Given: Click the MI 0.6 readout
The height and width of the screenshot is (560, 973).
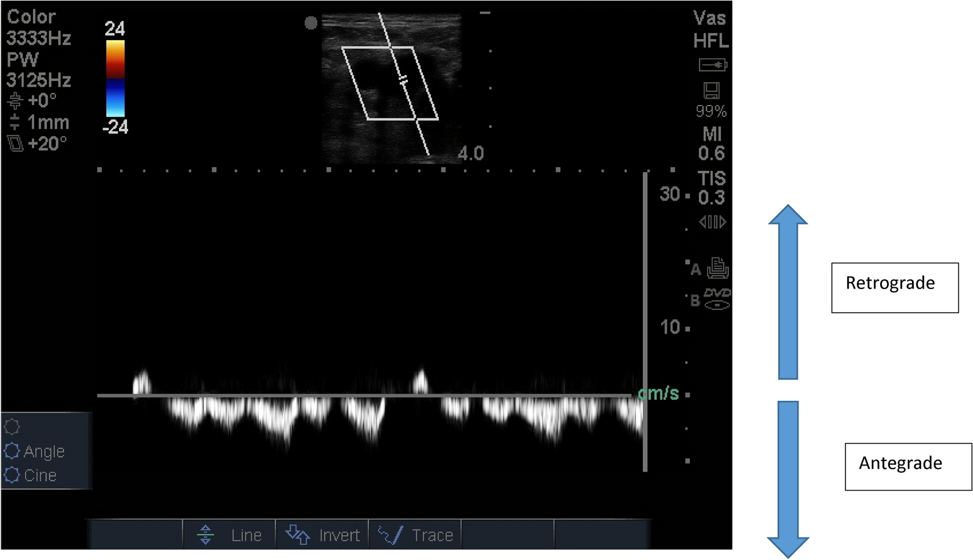Looking at the screenshot, I should (712, 143).
